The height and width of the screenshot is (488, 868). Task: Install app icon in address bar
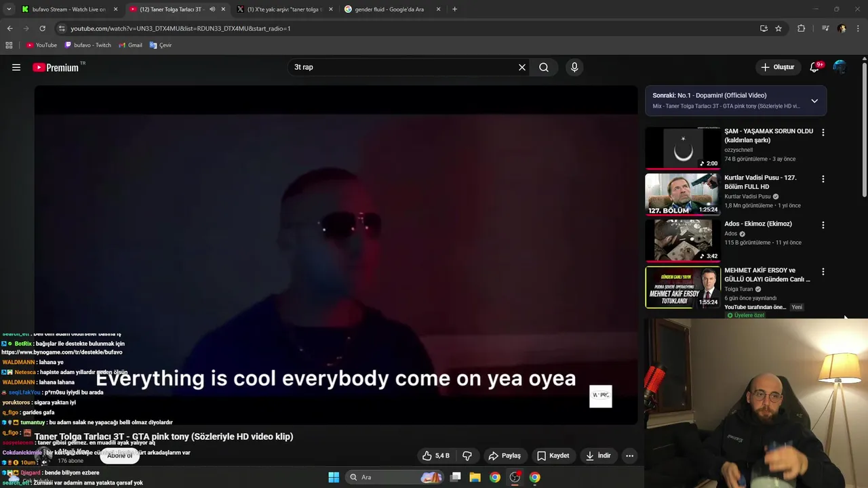(764, 28)
